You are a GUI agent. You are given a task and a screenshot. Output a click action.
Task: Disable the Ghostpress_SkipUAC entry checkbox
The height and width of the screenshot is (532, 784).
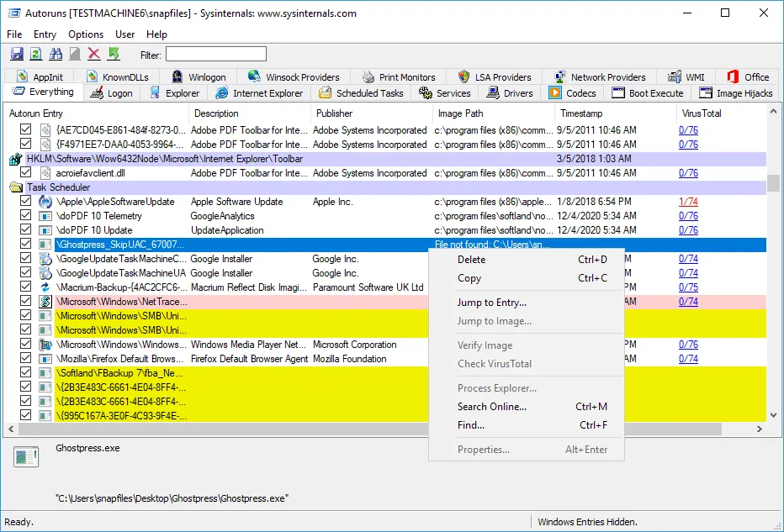coord(25,243)
